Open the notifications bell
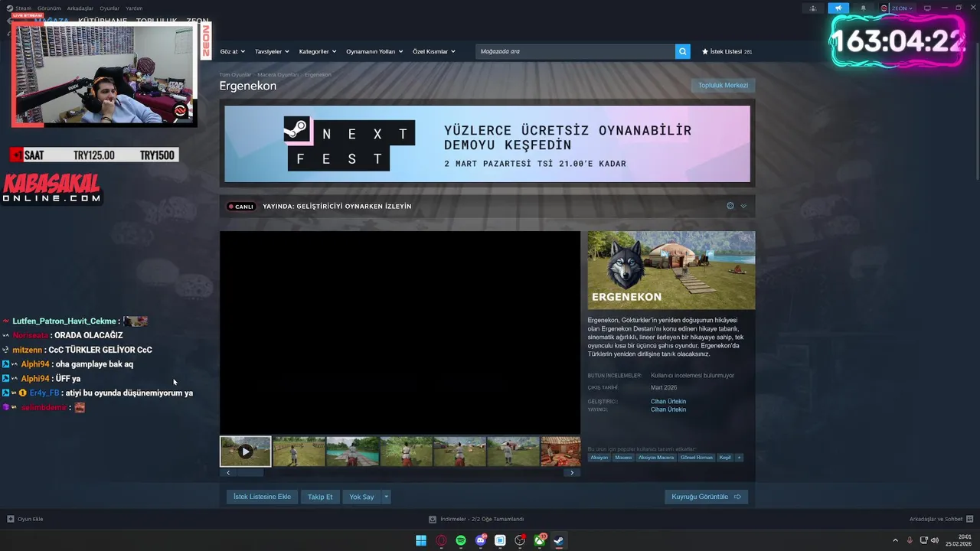This screenshot has height=551, width=980. (864, 8)
